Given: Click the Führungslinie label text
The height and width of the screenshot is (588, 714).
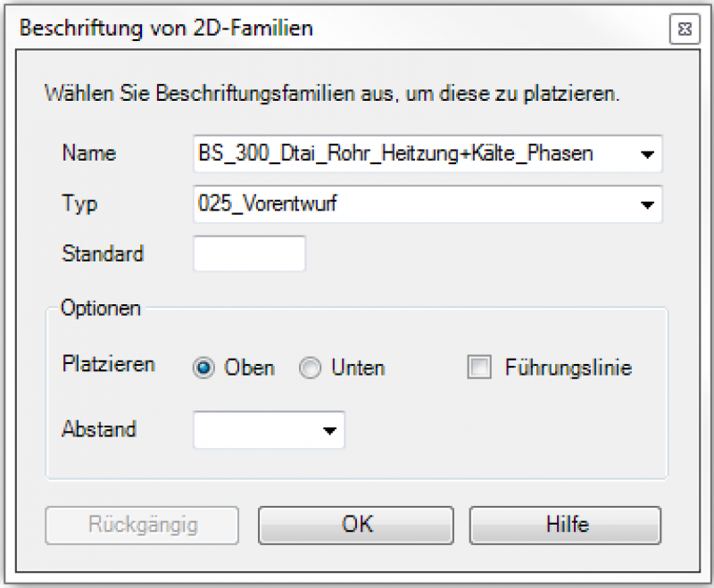Looking at the screenshot, I should (x=568, y=368).
